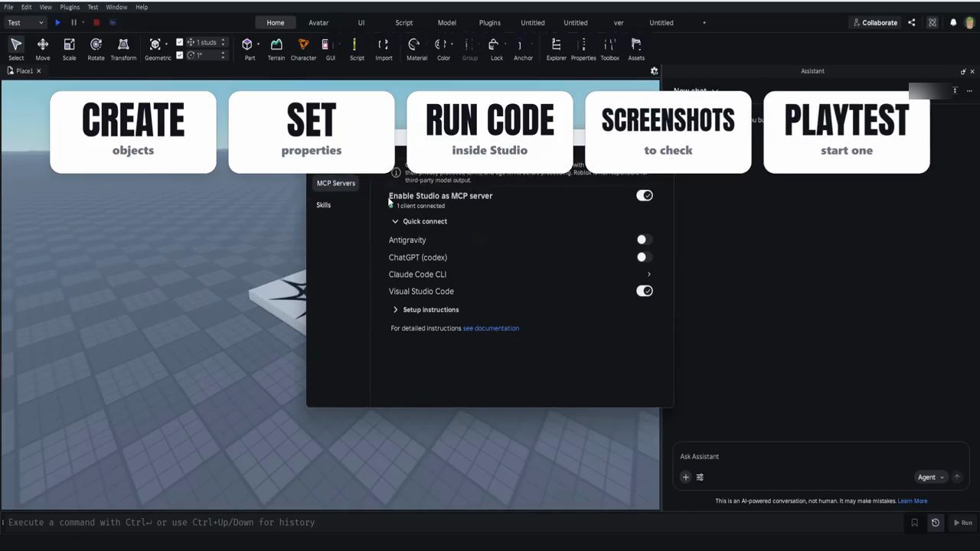The height and width of the screenshot is (551, 980).
Task: Open the Character tool
Action: pyautogui.click(x=303, y=49)
